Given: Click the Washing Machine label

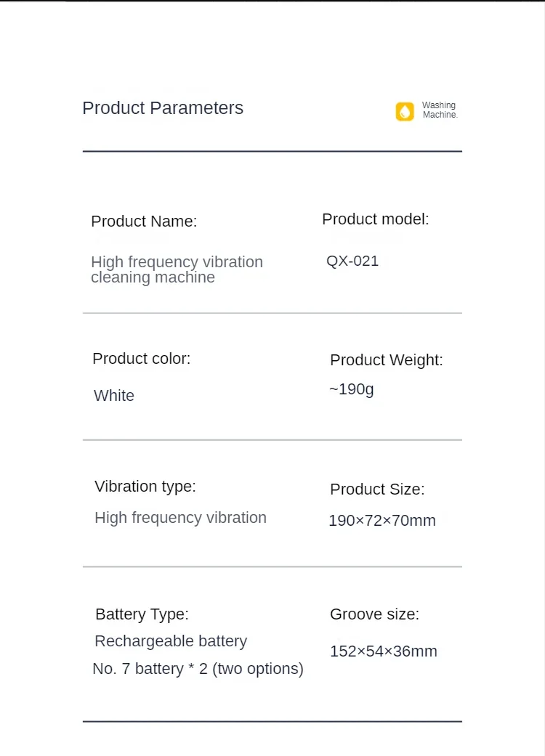Looking at the screenshot, I should click(440, 110).
